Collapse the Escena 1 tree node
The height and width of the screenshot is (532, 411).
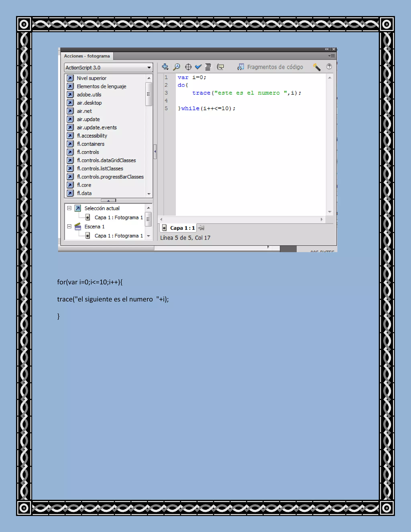coord(69,226)
